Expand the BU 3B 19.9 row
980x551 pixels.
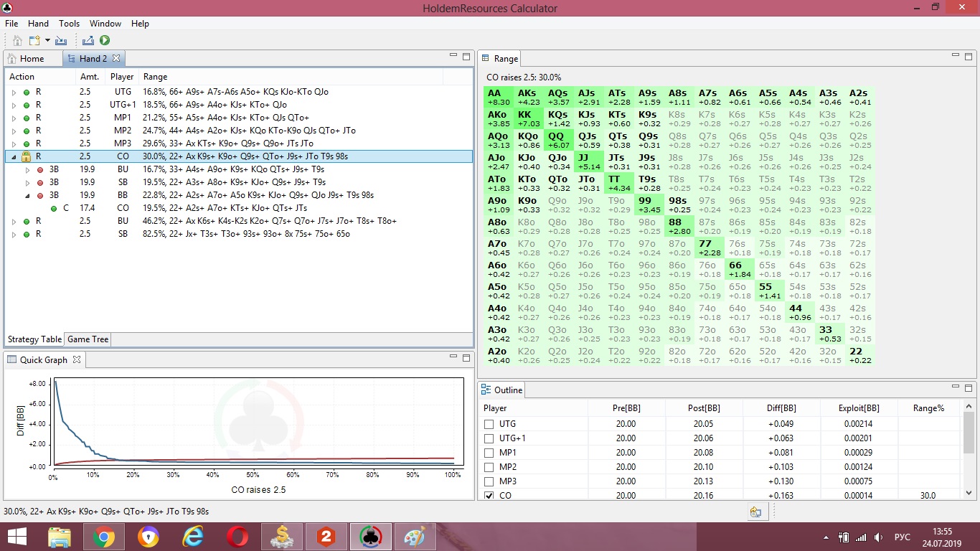tap(27, 169)
